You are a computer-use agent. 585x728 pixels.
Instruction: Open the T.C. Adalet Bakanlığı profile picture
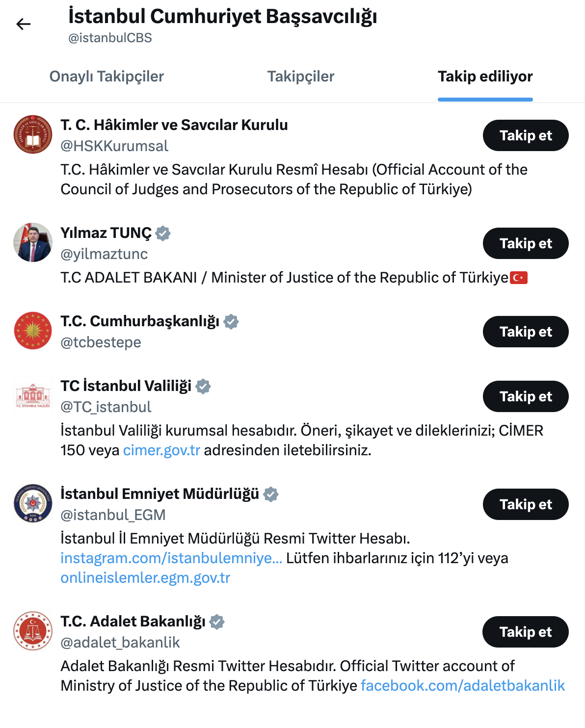pyautogui.click(x=32, y=631)
